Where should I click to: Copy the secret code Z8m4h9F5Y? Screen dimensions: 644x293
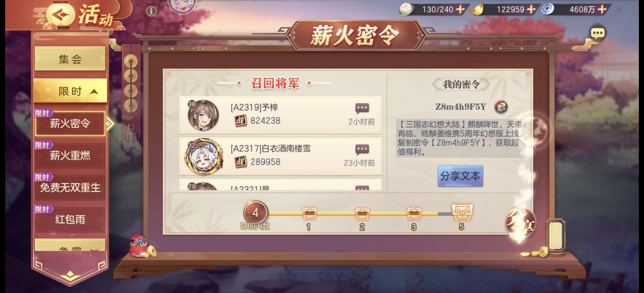tap(501, 107)
